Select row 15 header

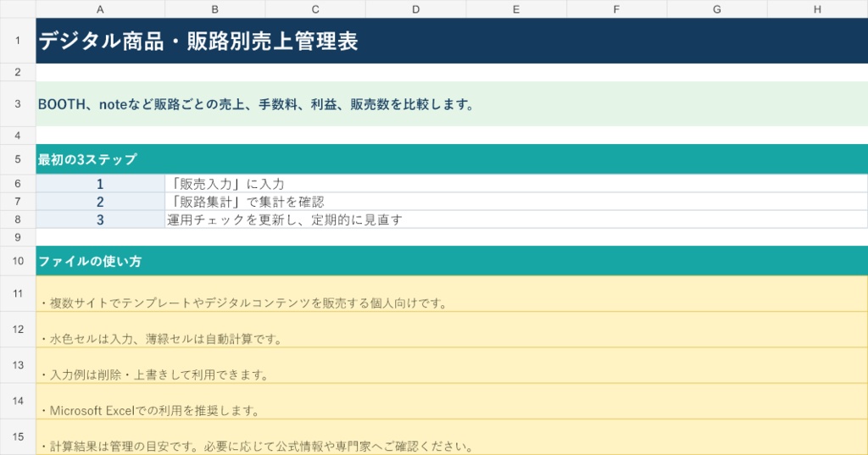coord(18,436)
